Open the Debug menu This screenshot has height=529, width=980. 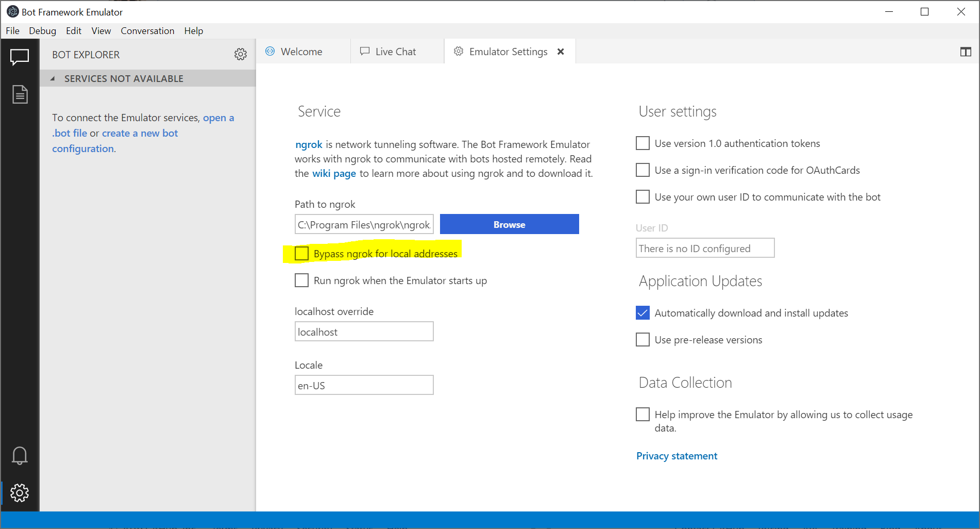pyautogui.click(x=42, y=31)
